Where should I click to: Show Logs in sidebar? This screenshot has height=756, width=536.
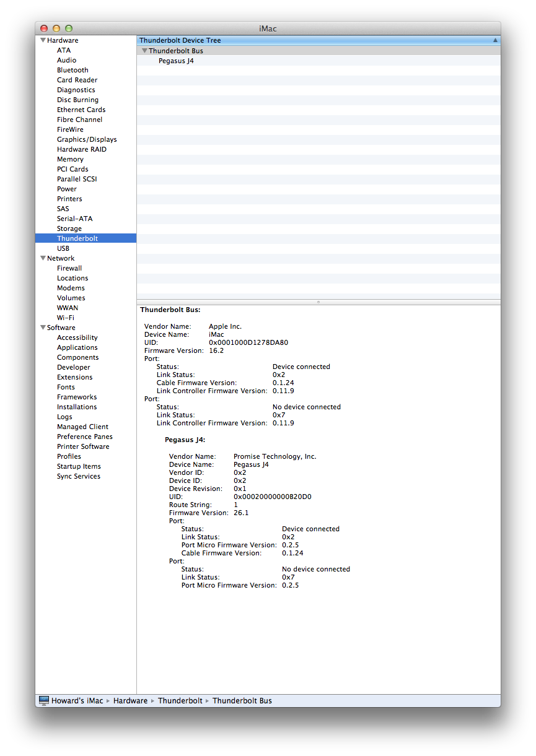click(64, 417)
